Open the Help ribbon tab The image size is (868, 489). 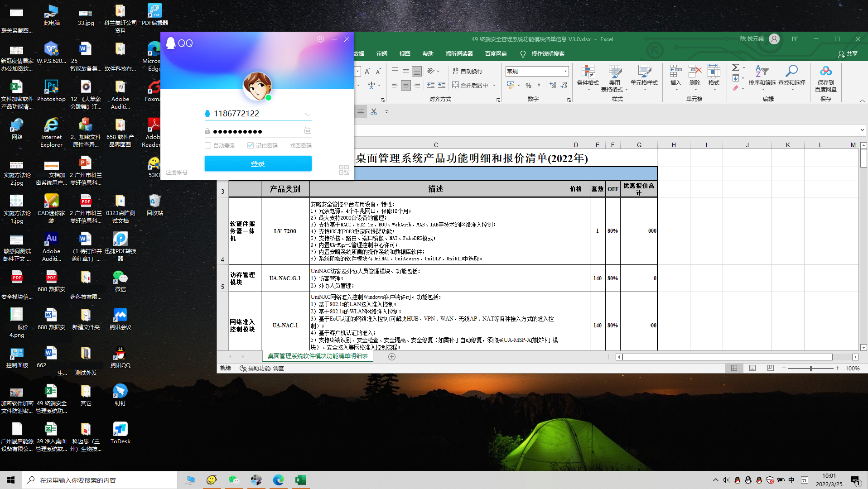pyautogui.click(x=428, y=53)
